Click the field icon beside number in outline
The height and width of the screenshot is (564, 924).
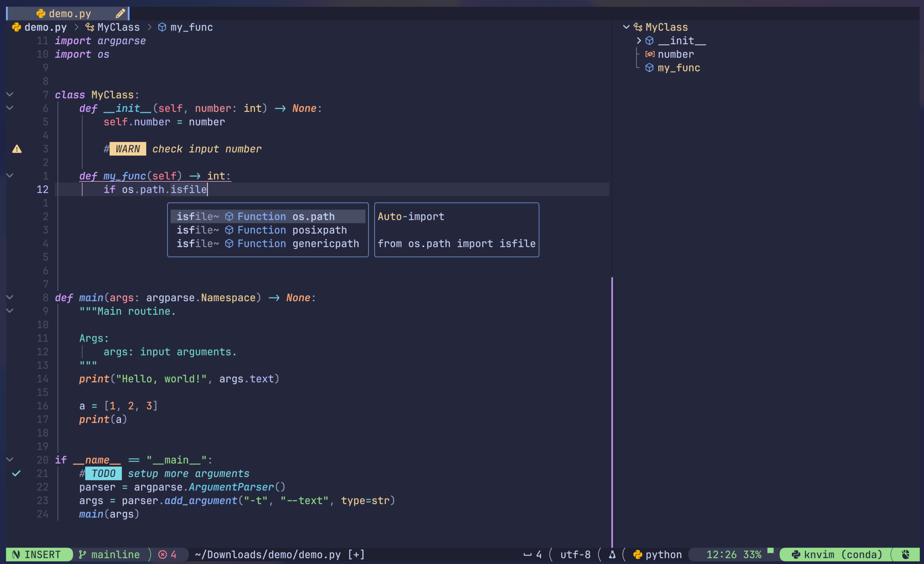point(650,54)
